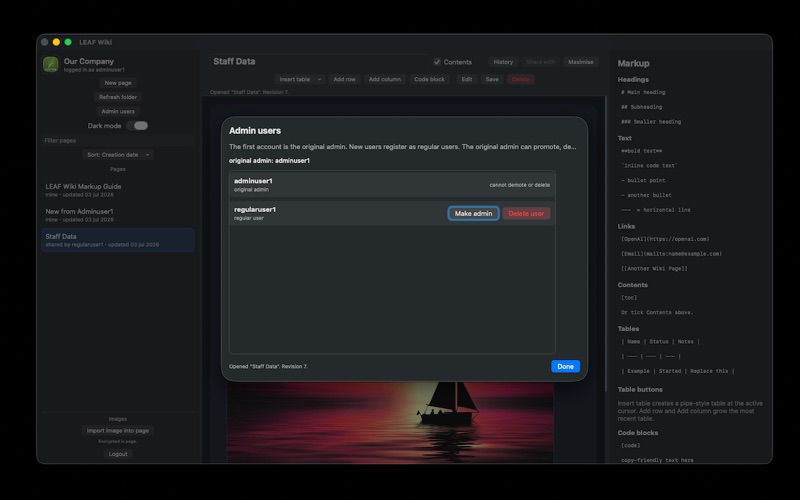Click the Markup panel heading
The width and height of the screenshot is (800, 500).
coord(633,63)
